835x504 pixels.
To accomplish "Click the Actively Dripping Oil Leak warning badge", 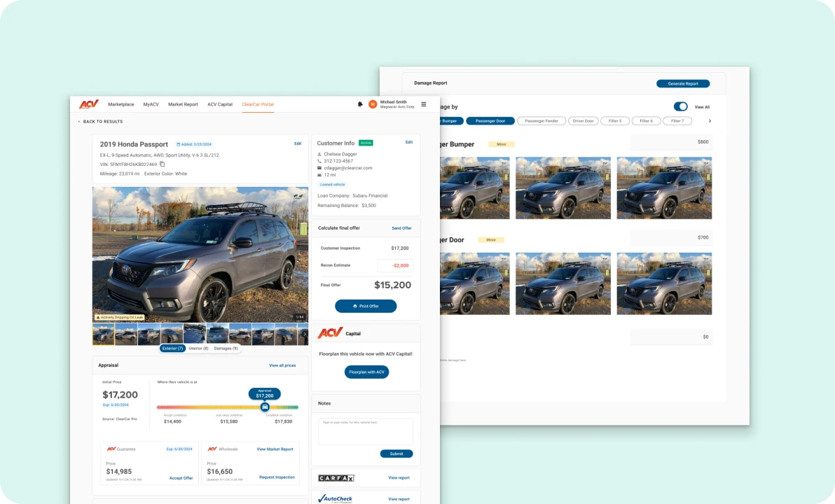I will [x=119, y=317].
